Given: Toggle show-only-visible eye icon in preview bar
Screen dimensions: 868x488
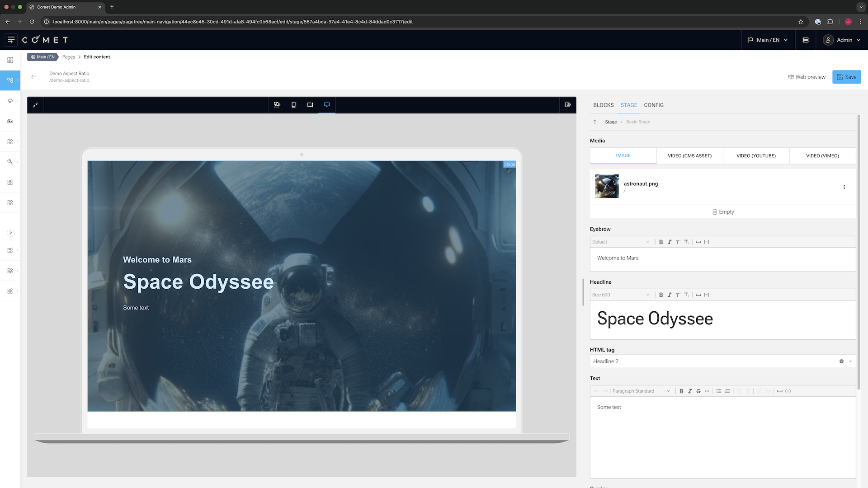Looking at the screenshot, I should click(x=568, y=105).
